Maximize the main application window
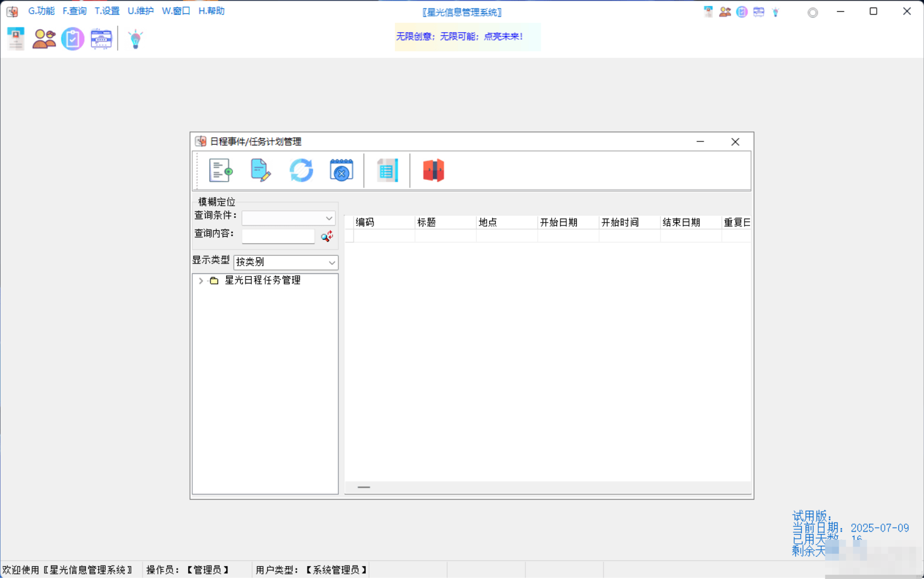 click(x=873, y=11)
